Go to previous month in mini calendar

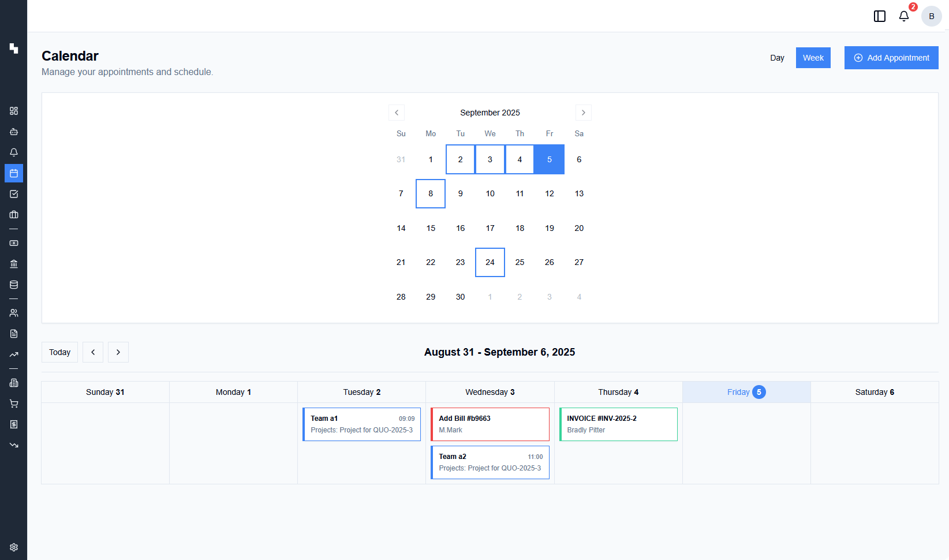click(x=397, y=113)
